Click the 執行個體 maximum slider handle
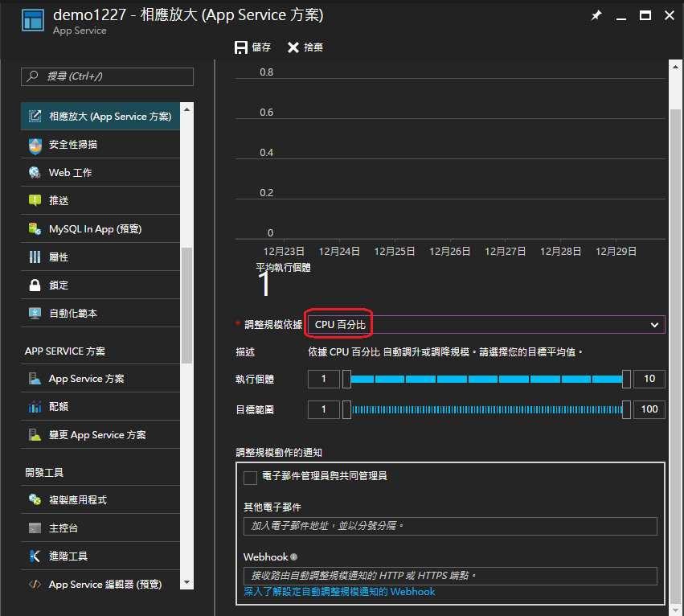Viewport: 684px width, 616px height. click(626, 379)
